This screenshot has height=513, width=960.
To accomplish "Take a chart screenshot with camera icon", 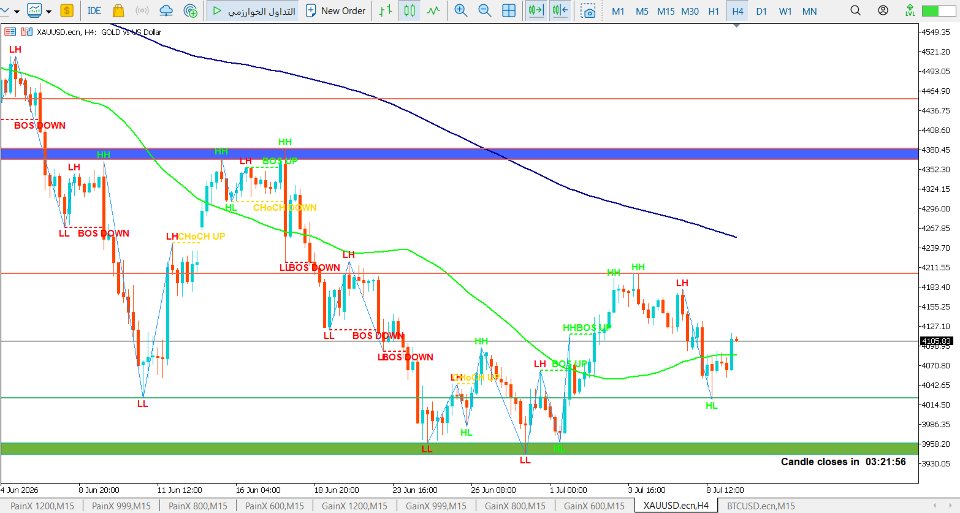I will tap(588, 11).
